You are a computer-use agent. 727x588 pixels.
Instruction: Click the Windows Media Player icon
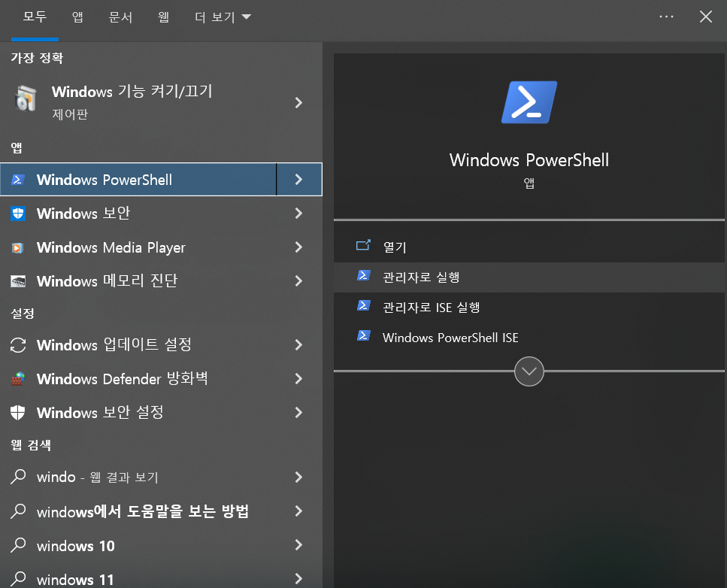17,247
